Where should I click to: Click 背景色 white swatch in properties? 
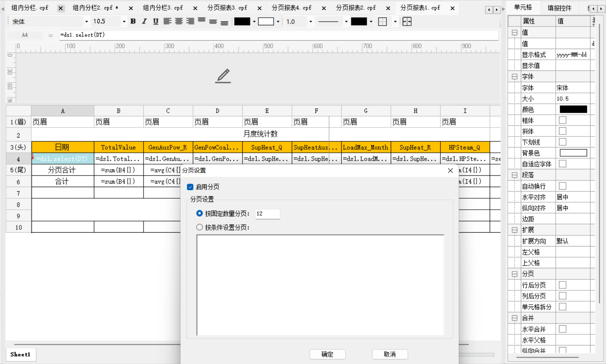click(x=573, y=153)
